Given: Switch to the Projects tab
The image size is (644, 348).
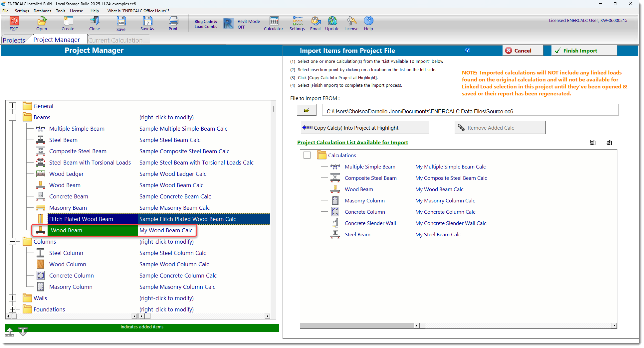Looking at the screenshot, I should point(14,40).
